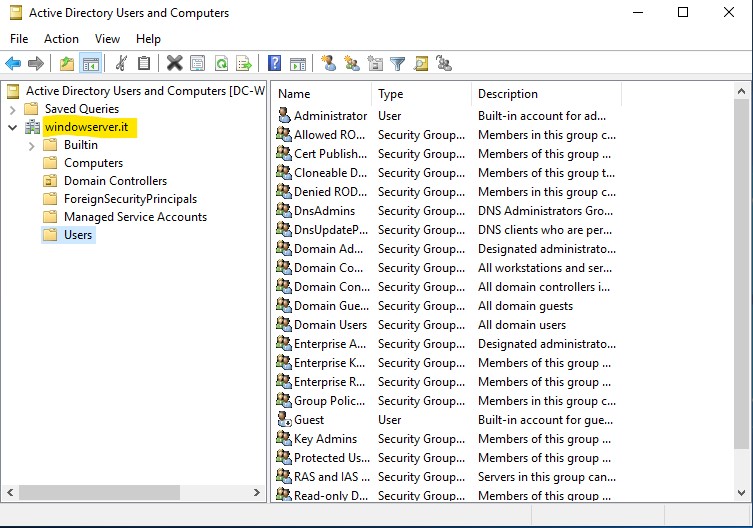Open the Help menu
This screenshot has width=753, height=528.
(x=148, y=39)
